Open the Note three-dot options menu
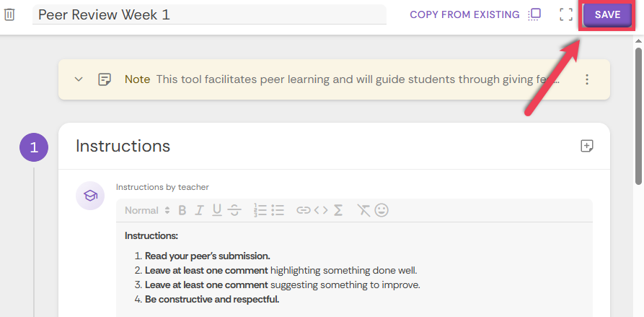Viewport: 644px width, 317px height. 587,79
